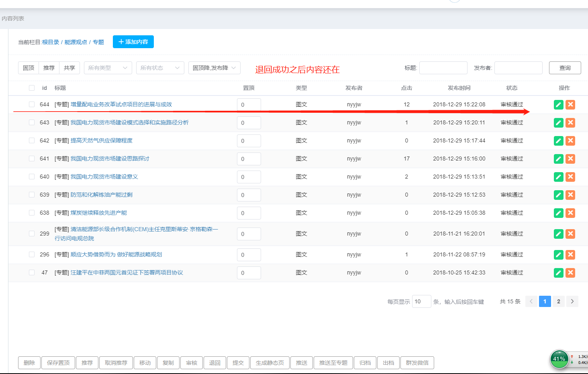Go to page 2 of results
Image resolution: width=588 pixels, height=374 pixels.
(x=558, y=301)
